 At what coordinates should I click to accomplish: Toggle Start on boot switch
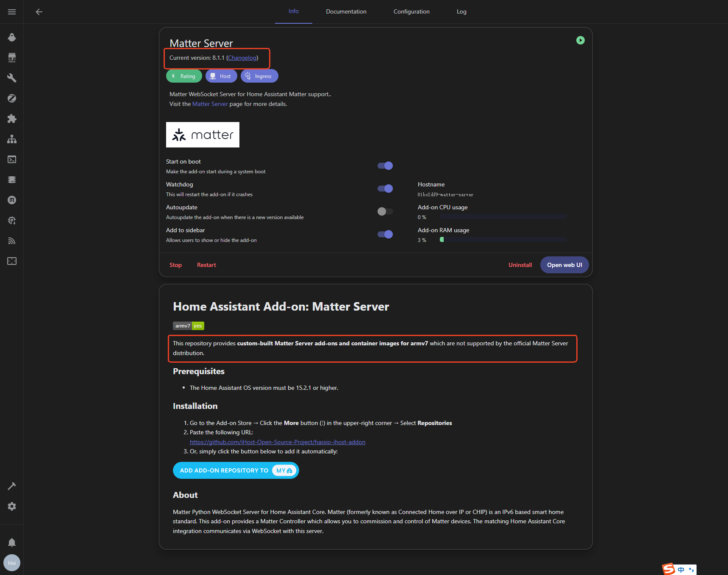pos(385,166)
